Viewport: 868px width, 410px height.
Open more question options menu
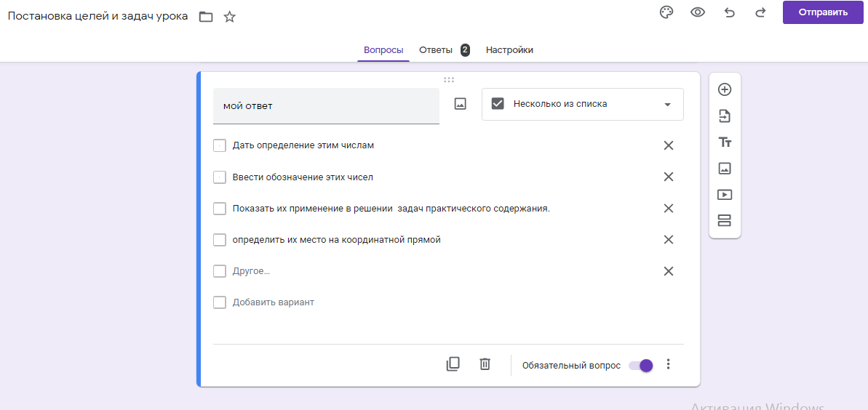[668, 364]
